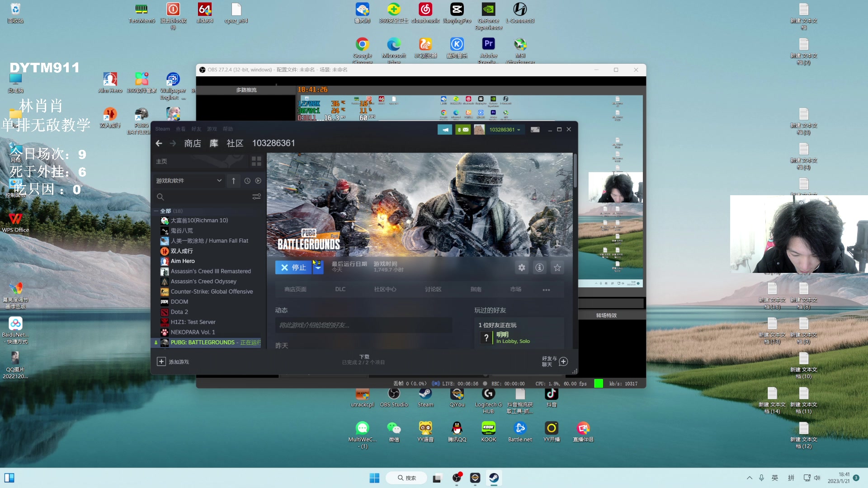Expand games and software filter dropdown

pos(189,181)
